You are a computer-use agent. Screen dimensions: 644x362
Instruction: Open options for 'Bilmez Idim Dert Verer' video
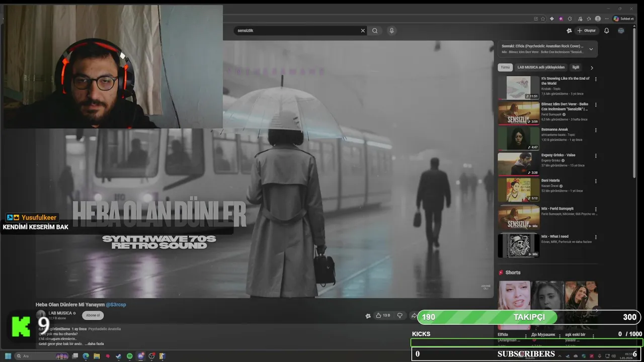tap(596, 105)
